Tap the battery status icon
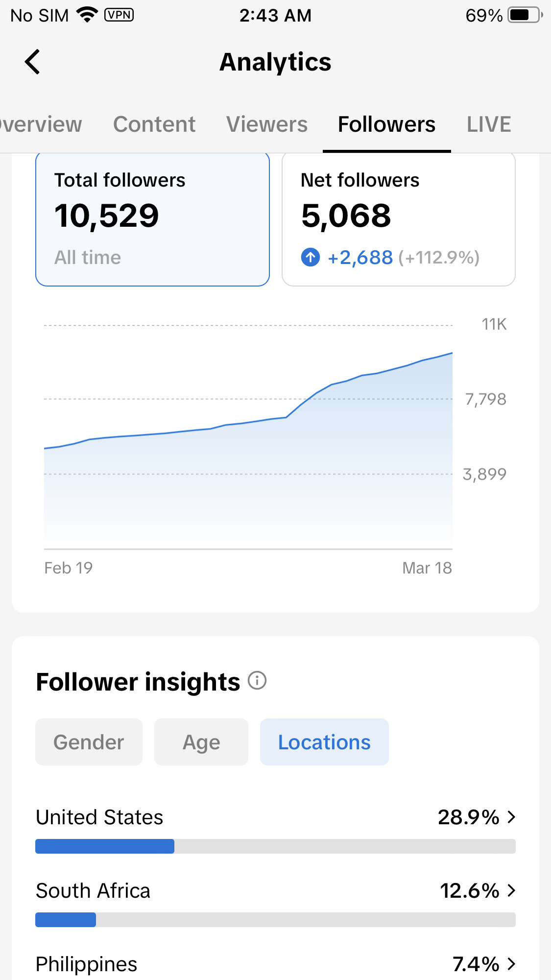 tap(525, 15)
